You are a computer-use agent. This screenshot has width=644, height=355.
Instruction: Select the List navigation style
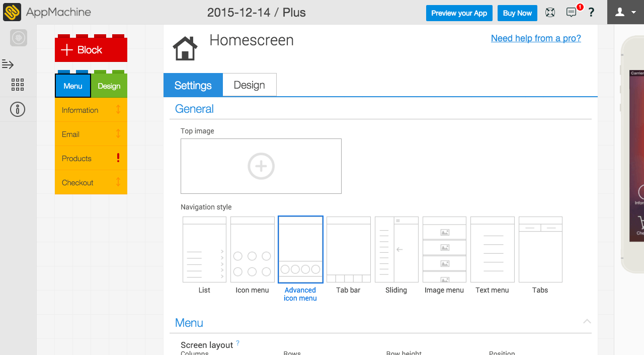(204, 250)
